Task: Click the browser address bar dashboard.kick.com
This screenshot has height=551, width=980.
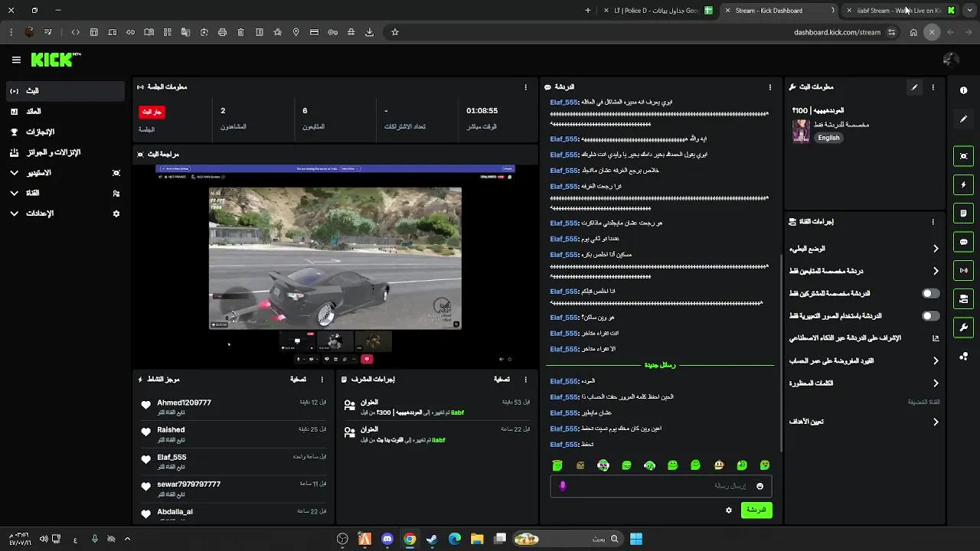Action: pyautogui.click(x=837, y=32)
